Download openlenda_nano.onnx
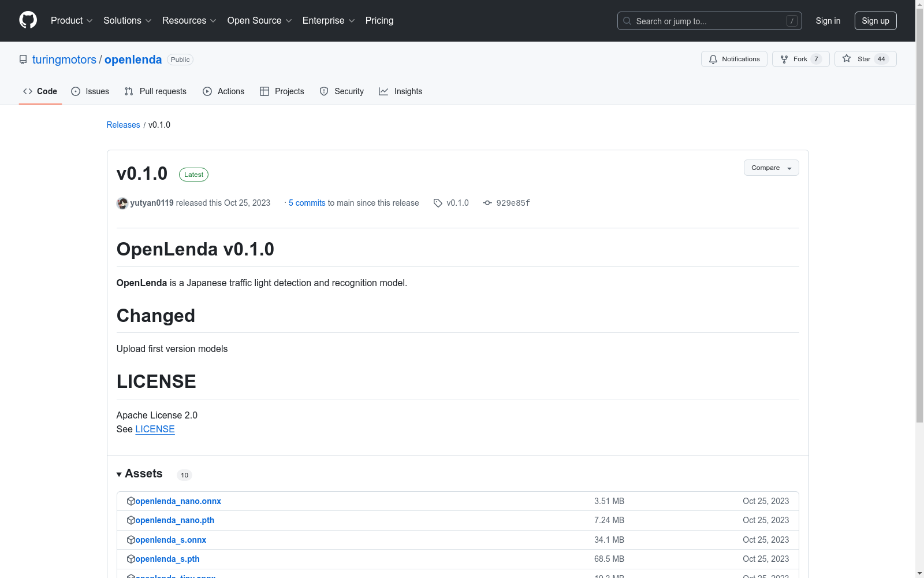The width and height of the screenshot is (924, 578). click(x=178, y=501)
